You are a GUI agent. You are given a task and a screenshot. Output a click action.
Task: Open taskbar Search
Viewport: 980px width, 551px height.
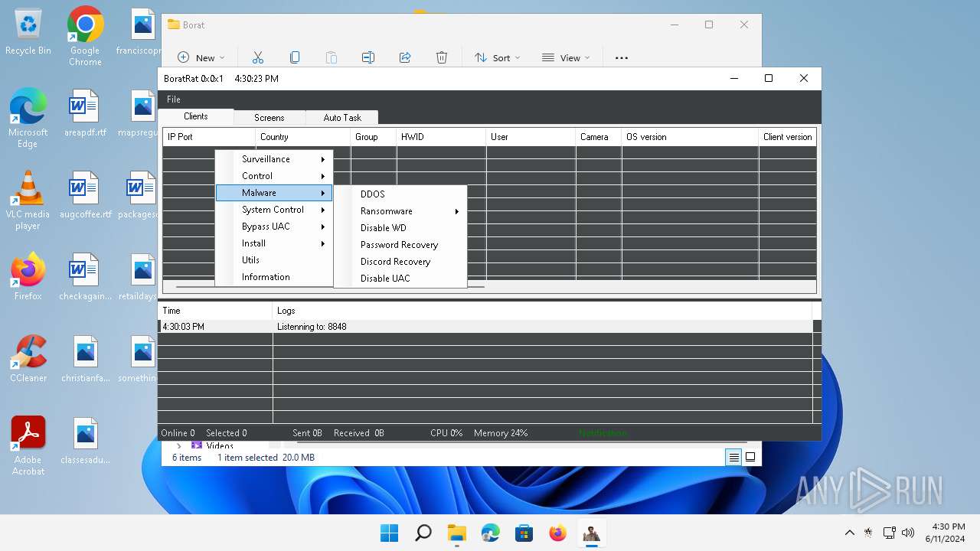point(423,533)
